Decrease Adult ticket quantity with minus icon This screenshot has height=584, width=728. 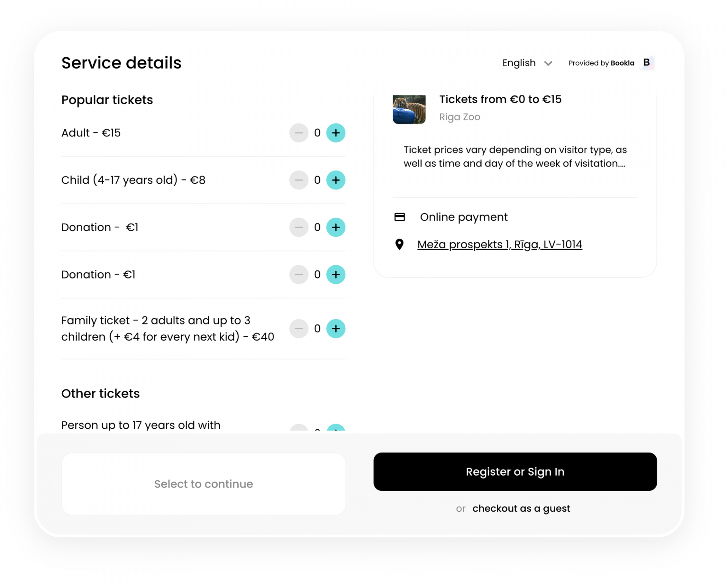299,133
